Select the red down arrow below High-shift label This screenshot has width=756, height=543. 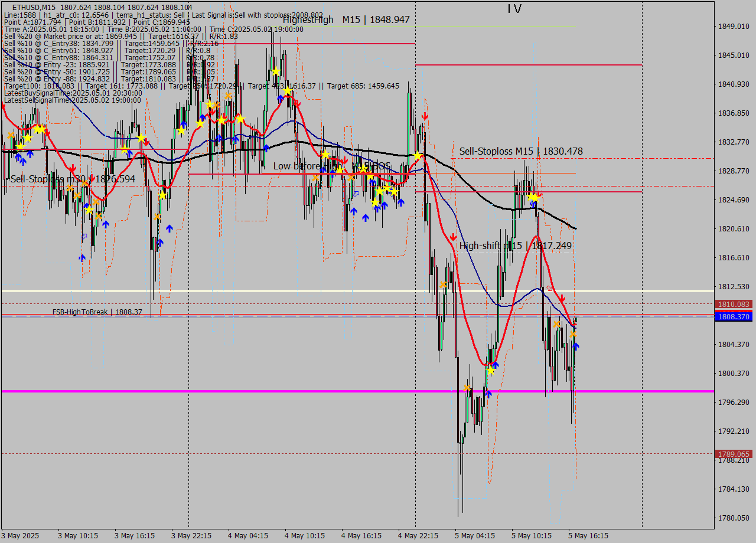pyautogui.click(x=453, y=236)
